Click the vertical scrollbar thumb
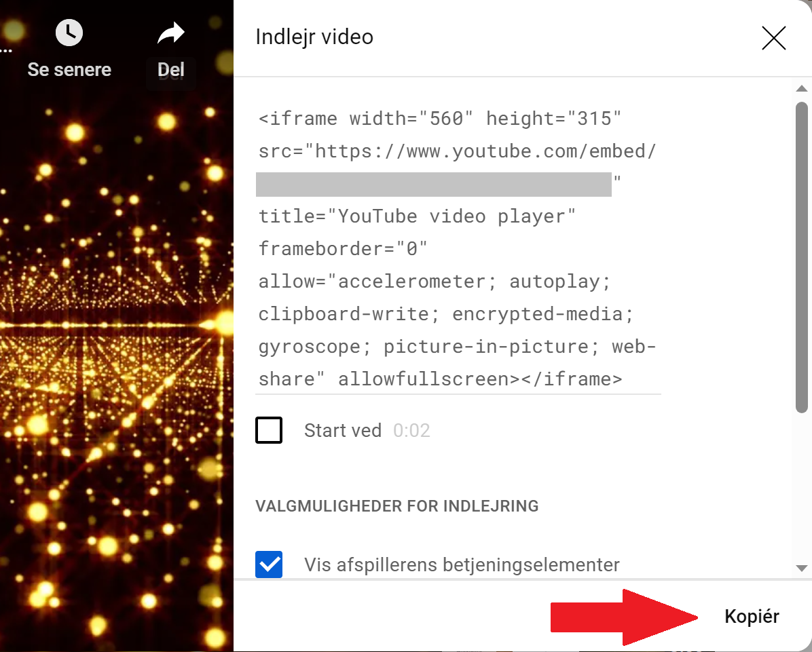The height and width of the screenshot is (652, 812). (x=802, y=256)
